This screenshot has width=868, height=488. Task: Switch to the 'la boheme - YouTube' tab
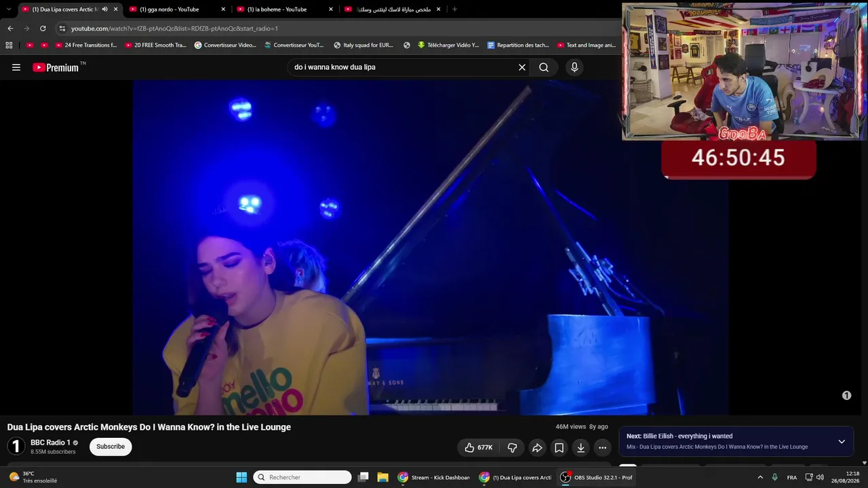[x=283, y=9]
